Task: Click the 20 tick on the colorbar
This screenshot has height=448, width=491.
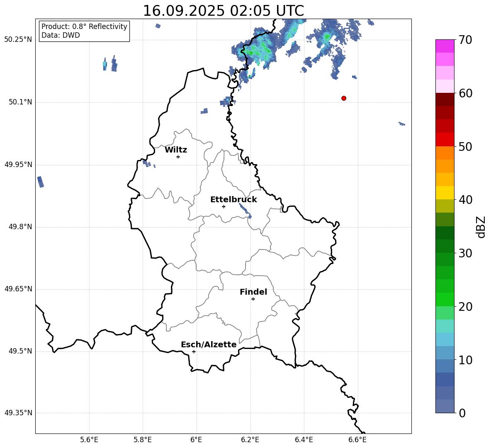Action: [x=465, y=307]
